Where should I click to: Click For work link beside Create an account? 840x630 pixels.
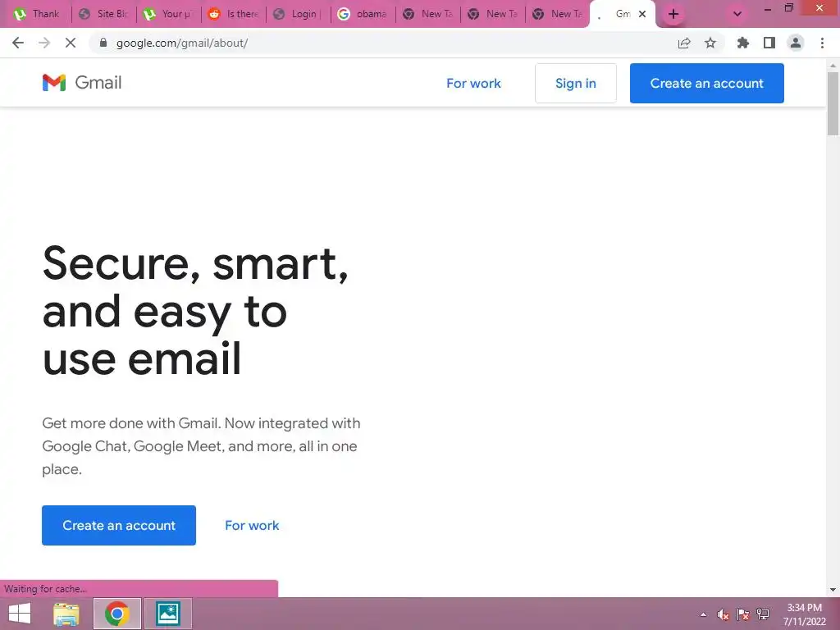pos(252,526)
